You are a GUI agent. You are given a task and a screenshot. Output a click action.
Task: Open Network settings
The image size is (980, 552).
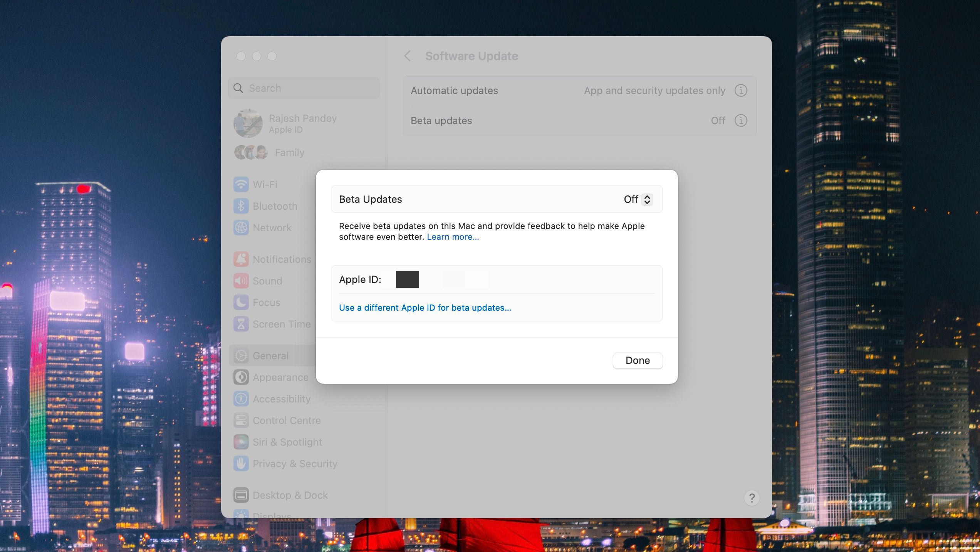(272, 227)
